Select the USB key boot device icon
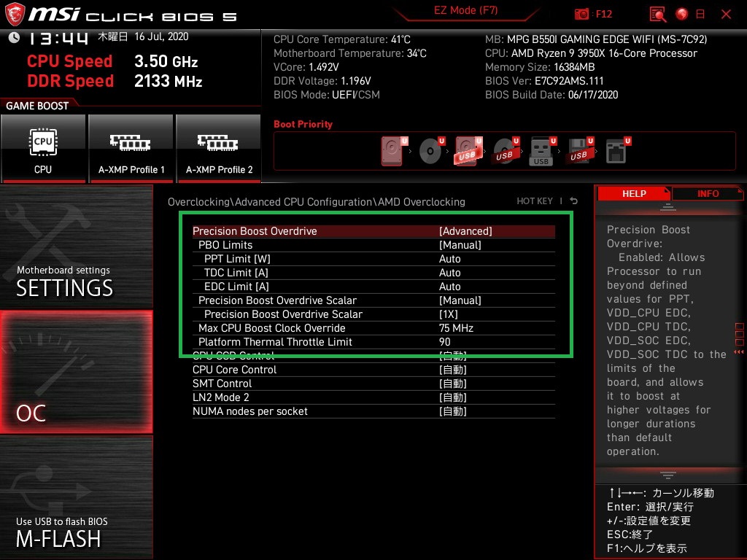This screenshot has height=560, width=747. pyautogui.click(x=543, y=151)
